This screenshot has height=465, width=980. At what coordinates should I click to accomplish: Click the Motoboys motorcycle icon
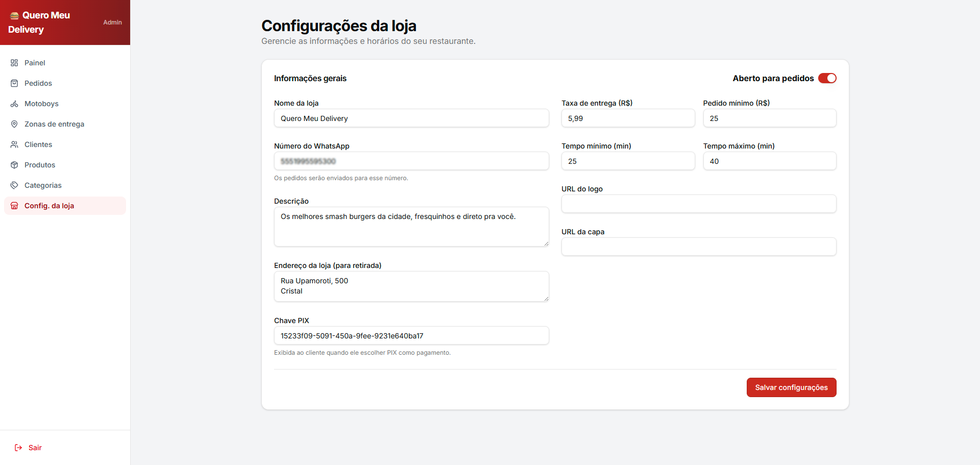click(14, 103)
